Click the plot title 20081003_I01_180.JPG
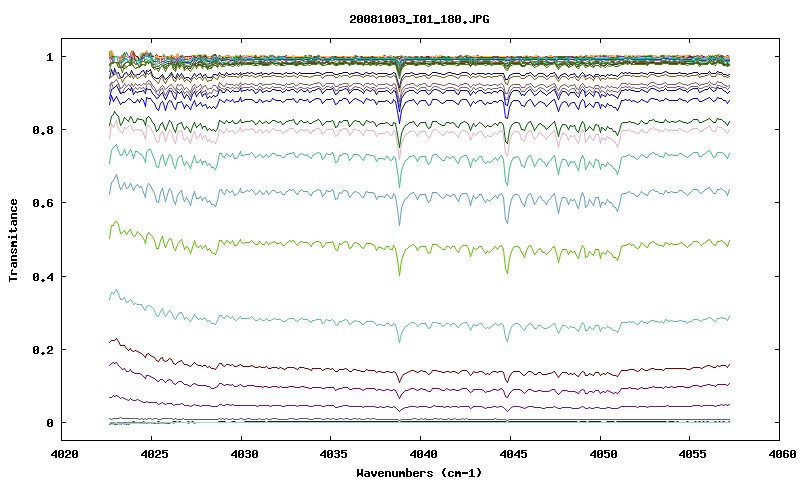Screen dimensions: 800x480 [419, 19]
